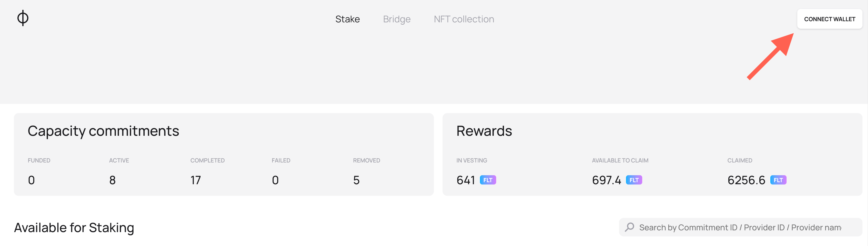The image size is (868, 246).
Task: Select the Stake tab
Action: tap(348, 19)
